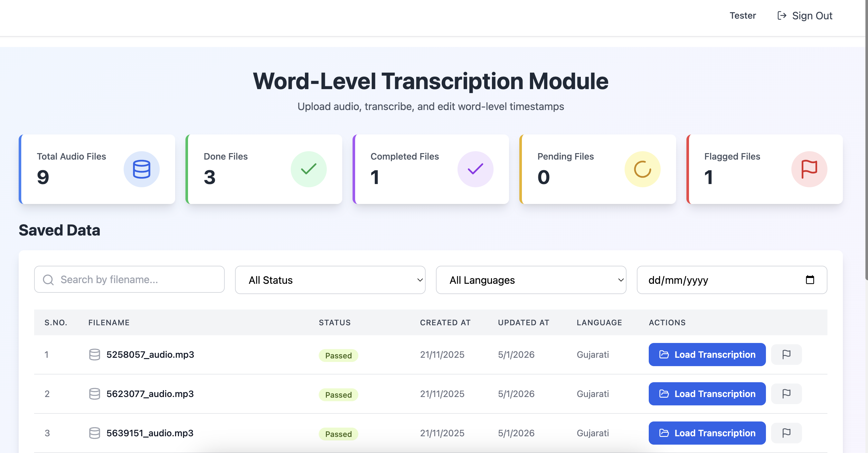Open the All Languages dropdown
The height and width of the screenshot is (453, 868).
pyautogui.click(x=531, y=280)
